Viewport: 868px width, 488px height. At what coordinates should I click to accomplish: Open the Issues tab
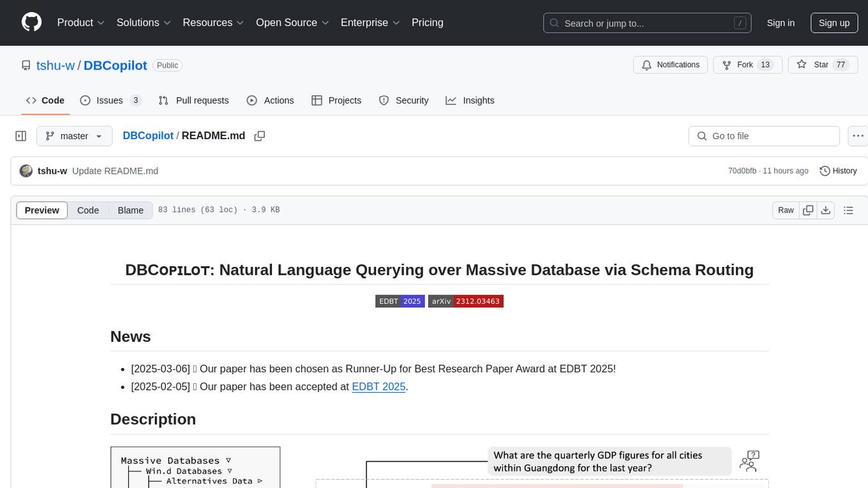pyautogui.click(x=111, y=100)
